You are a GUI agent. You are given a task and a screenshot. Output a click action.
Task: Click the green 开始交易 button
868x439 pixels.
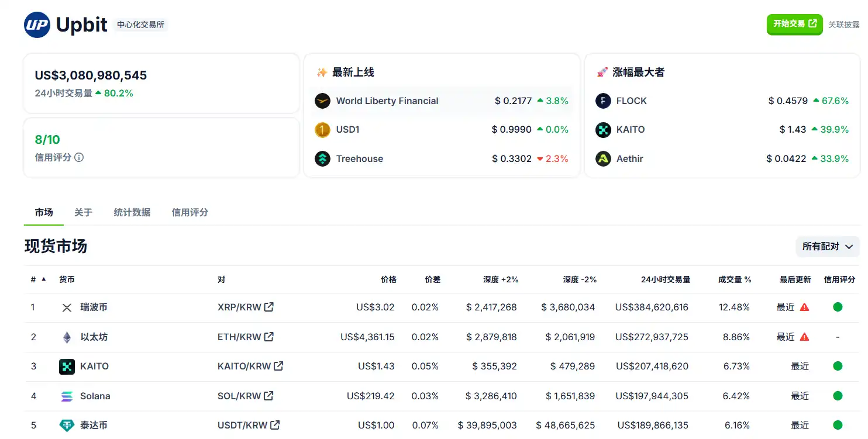tap(794, 24)
